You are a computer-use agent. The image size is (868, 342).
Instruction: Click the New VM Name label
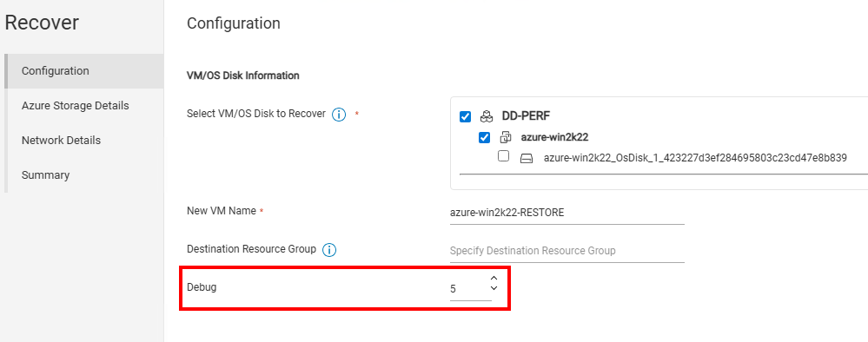point(222,211)
